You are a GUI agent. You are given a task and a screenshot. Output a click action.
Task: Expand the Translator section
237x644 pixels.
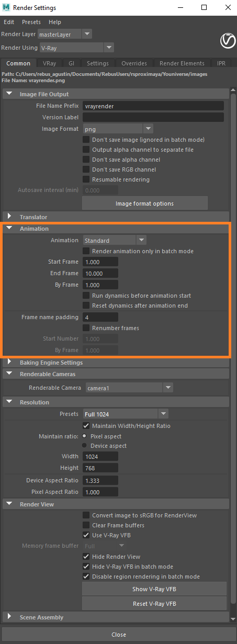tap(9, 217)
